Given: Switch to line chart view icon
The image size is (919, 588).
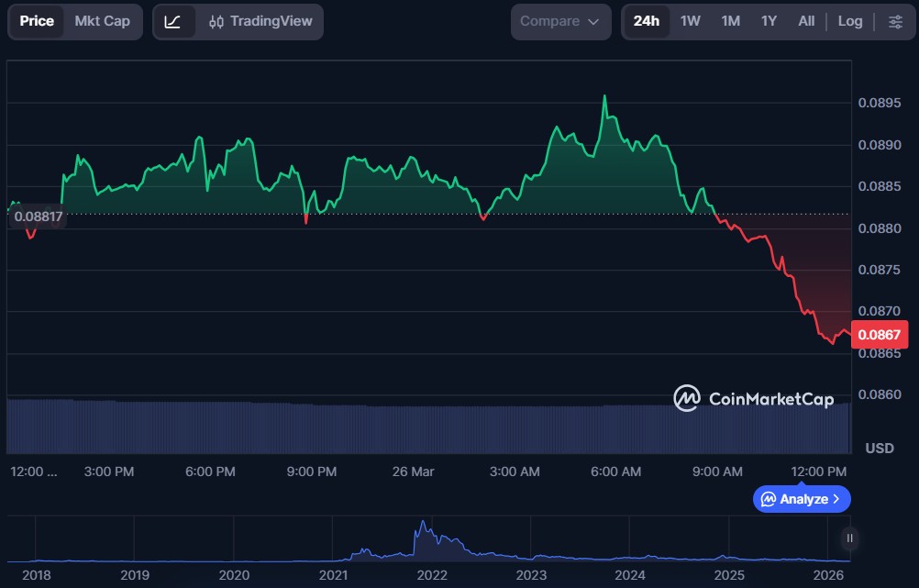Looking at the screenshot, I should pos(173,21).
